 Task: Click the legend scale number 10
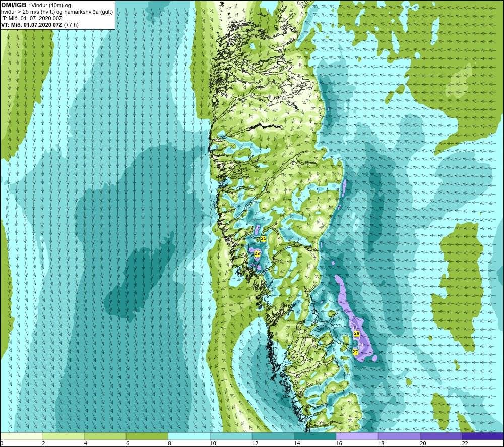(213, 443)
